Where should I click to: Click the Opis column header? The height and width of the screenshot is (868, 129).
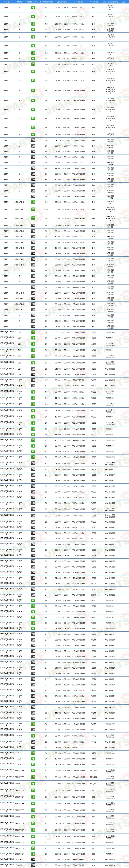124,2
